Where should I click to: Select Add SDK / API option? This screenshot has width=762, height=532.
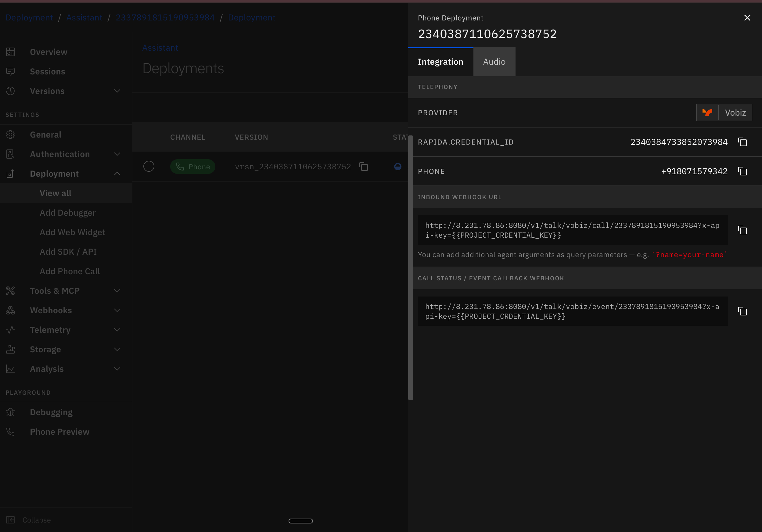coord(66,252)
